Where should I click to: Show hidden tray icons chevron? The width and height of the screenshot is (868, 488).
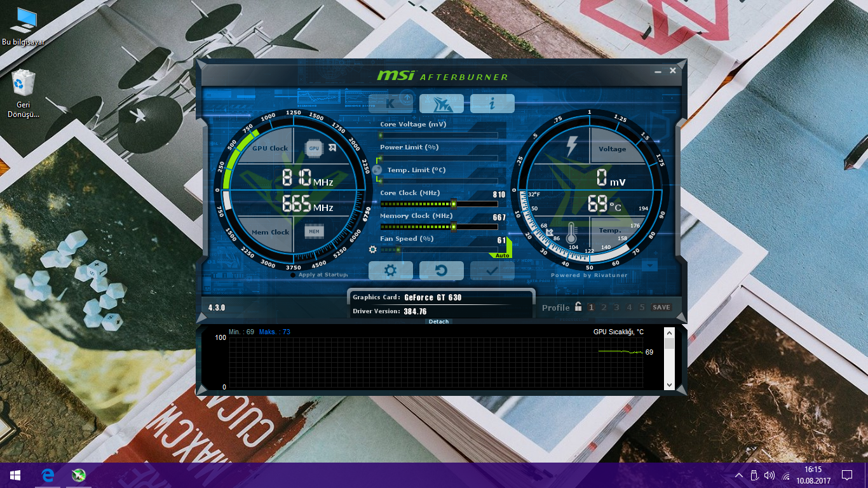[x=739, y=475]
